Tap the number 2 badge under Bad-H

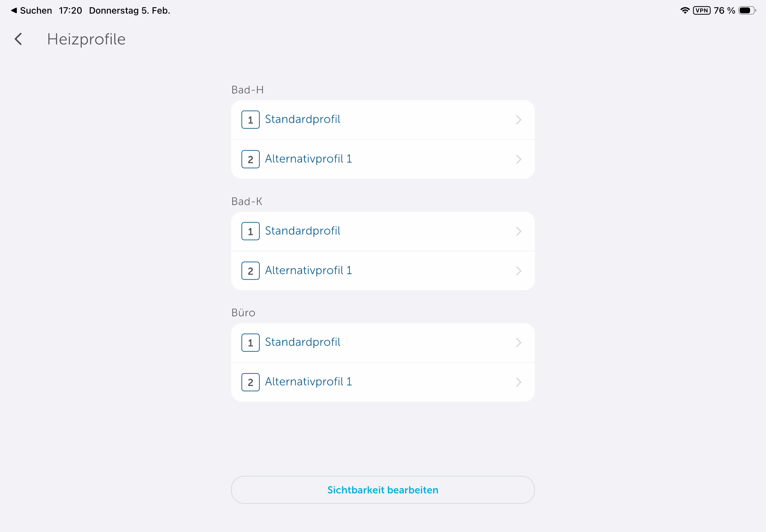(251, 159)
